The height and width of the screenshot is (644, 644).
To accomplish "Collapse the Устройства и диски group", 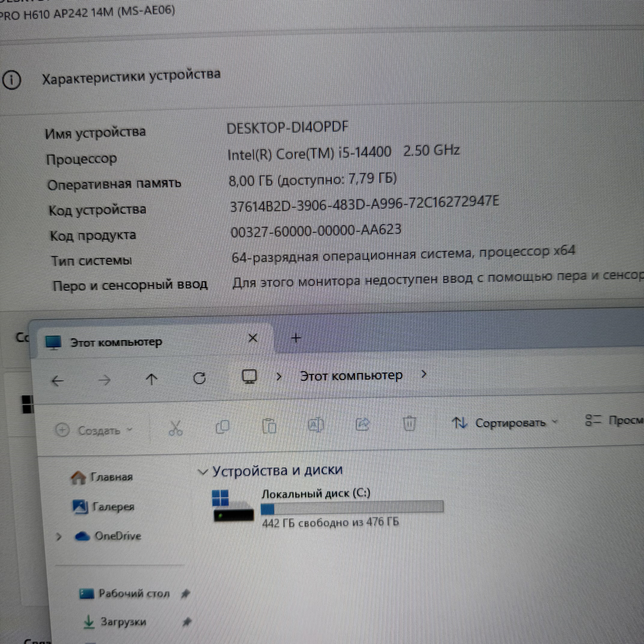I will coord(202,472).
